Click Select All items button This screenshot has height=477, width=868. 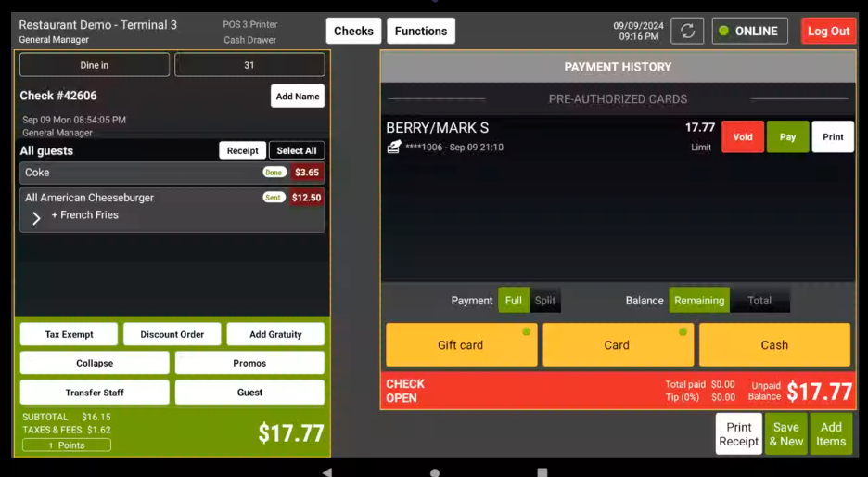[296, 150]
